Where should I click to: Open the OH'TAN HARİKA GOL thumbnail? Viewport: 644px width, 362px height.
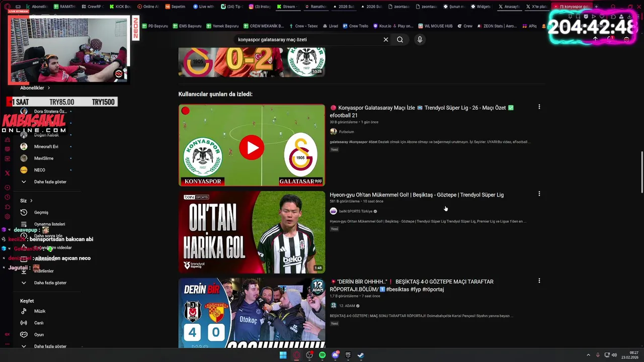pyautogui.click(x=252, y=232)
